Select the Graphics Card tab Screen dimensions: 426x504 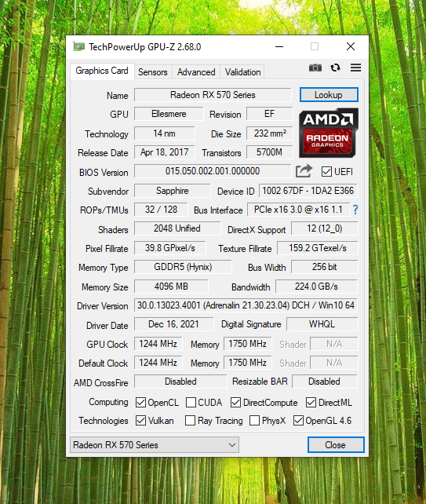coord(102,71)
